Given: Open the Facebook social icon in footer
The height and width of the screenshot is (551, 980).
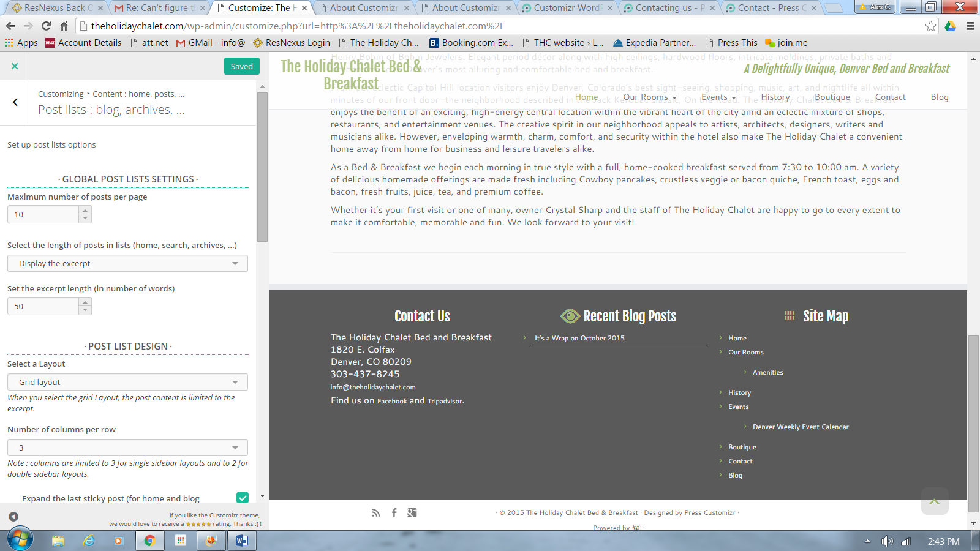Looking at the screenshot, I should click(x=394, y=513).
